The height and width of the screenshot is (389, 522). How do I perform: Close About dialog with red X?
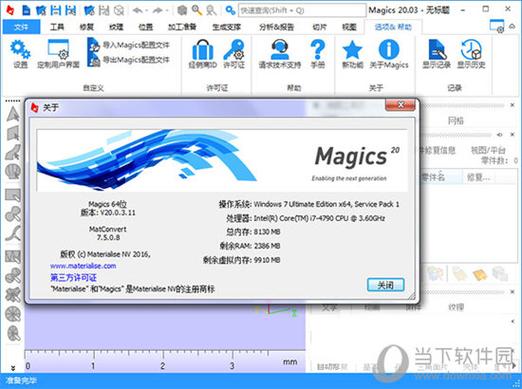click(x=400, y=105)
